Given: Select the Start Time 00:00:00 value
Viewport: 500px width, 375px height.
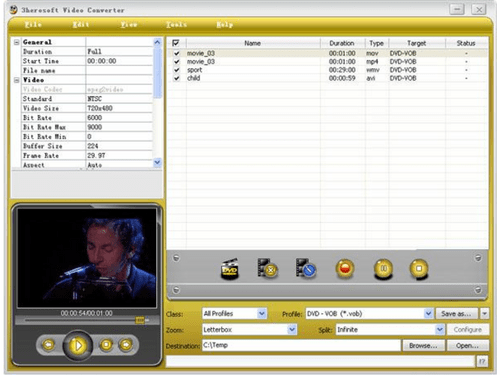Looking at the screenshot, I should tap(119, 61).
